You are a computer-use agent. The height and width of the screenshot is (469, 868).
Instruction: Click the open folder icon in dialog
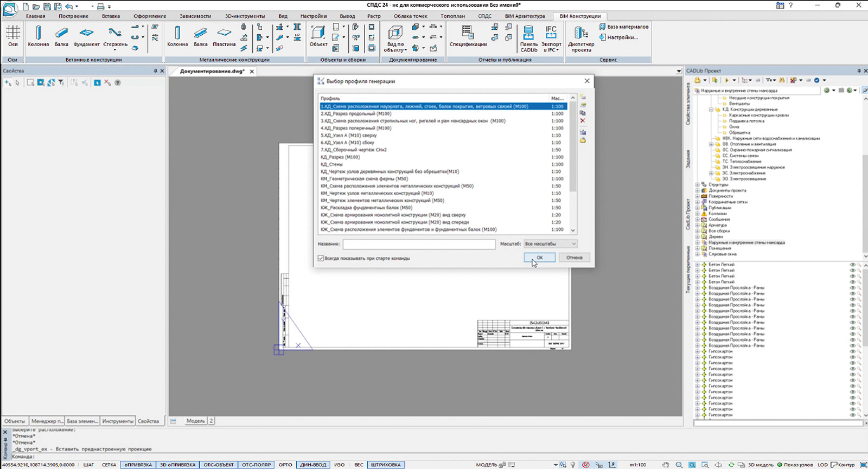tap(583, 140)
